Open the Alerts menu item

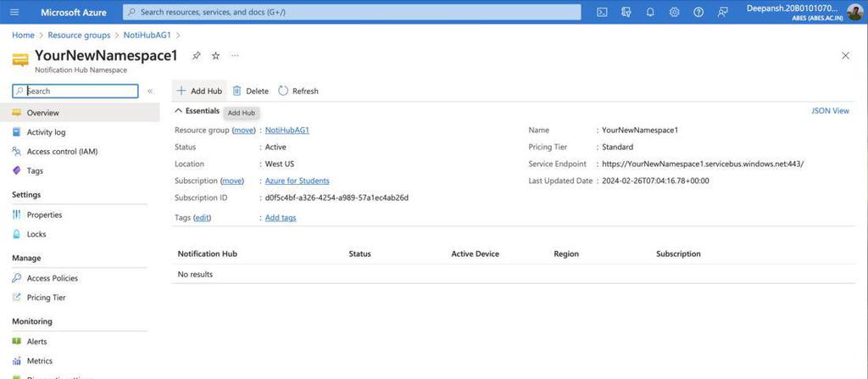click(80, 342)
